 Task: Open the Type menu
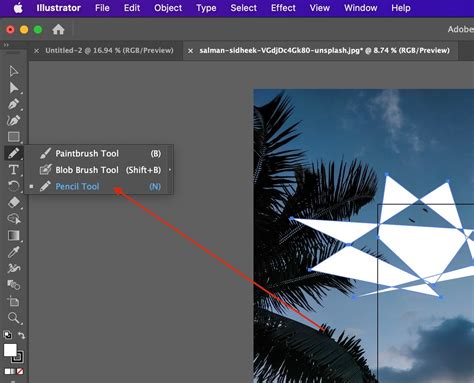(206, 8)
